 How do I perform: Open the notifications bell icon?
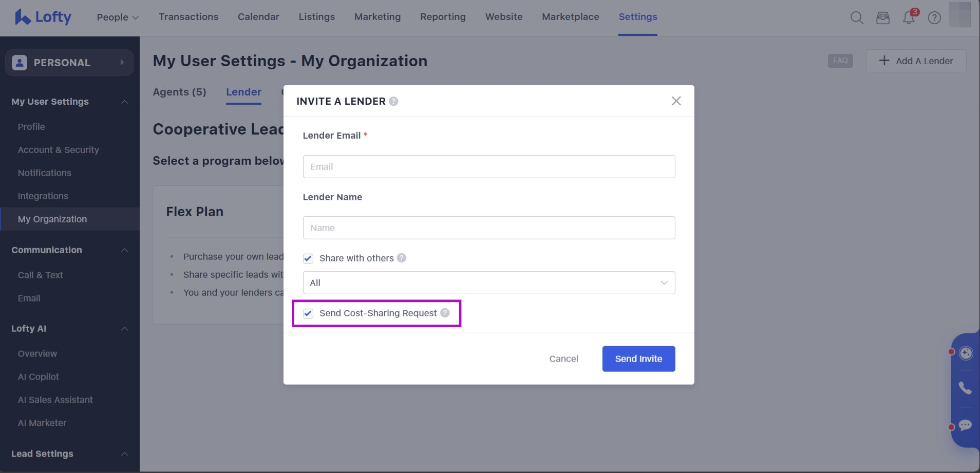point(908,18)
